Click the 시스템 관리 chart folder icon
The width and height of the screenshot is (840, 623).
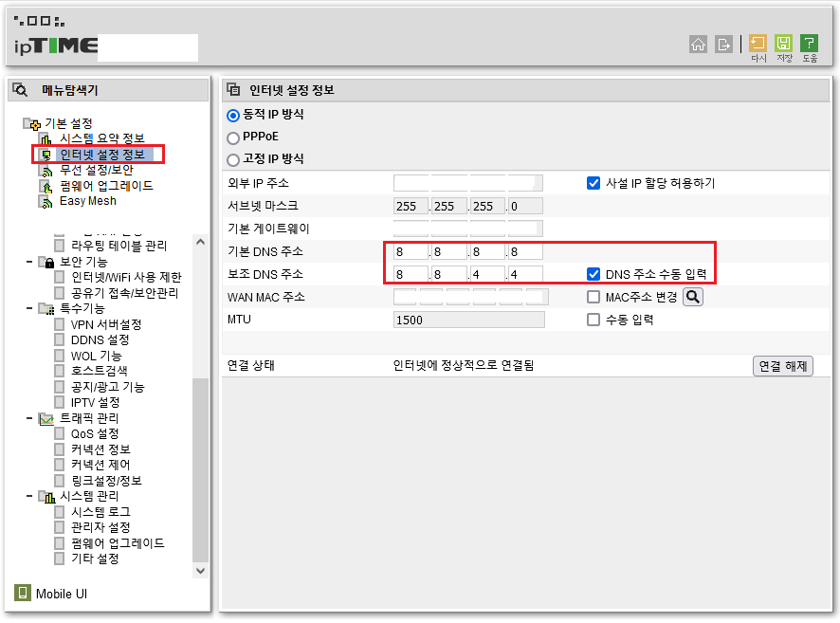pyautogui.click(x=46, y=497)
